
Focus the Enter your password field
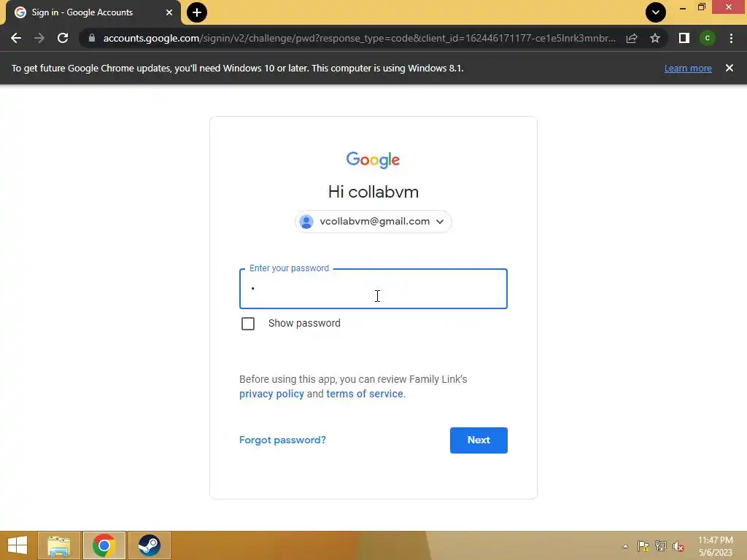[x=373, y=289]
